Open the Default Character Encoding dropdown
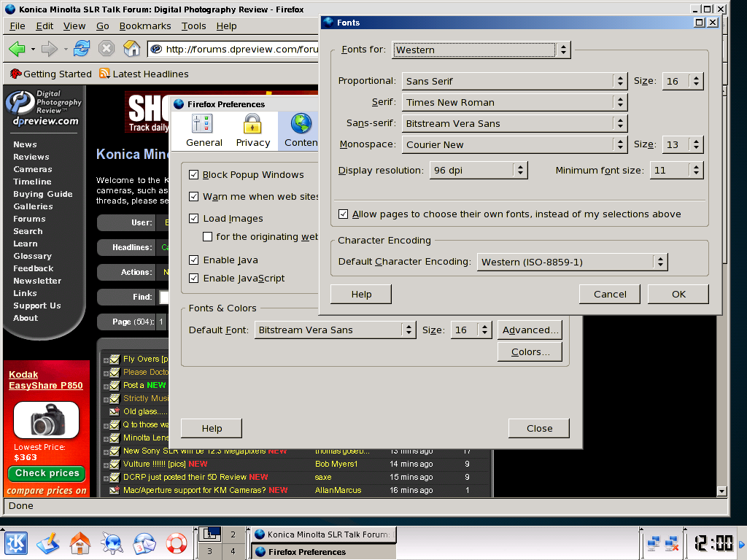 (x=572, y=262)
